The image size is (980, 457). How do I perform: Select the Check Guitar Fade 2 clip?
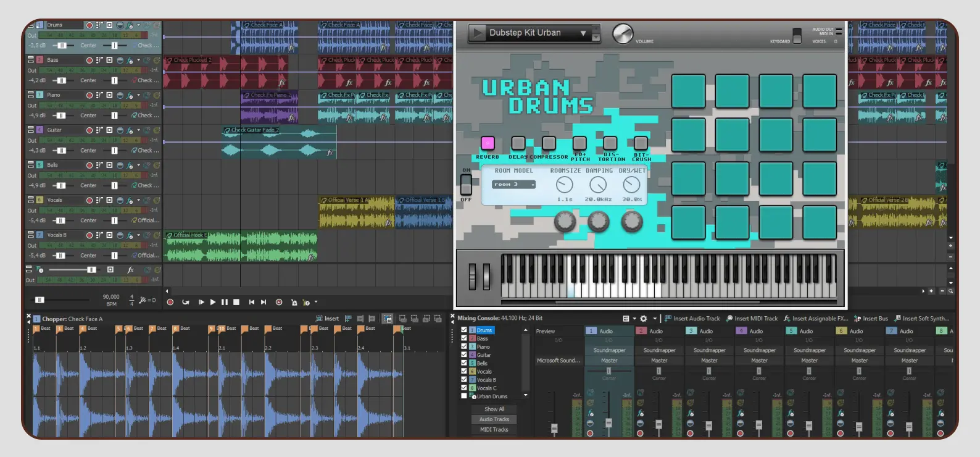coord(279,143)
